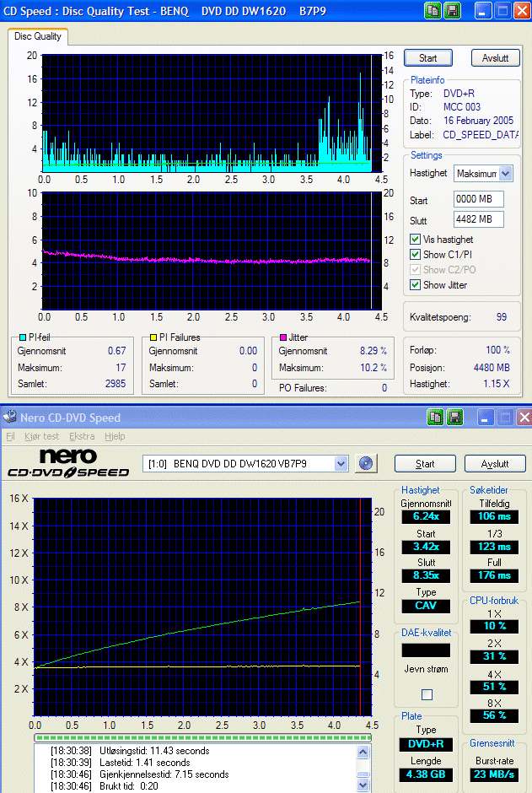532x793 pixels.
Task: Minimize the Nero CD-DVD Speed window
Action: [486, 418]
